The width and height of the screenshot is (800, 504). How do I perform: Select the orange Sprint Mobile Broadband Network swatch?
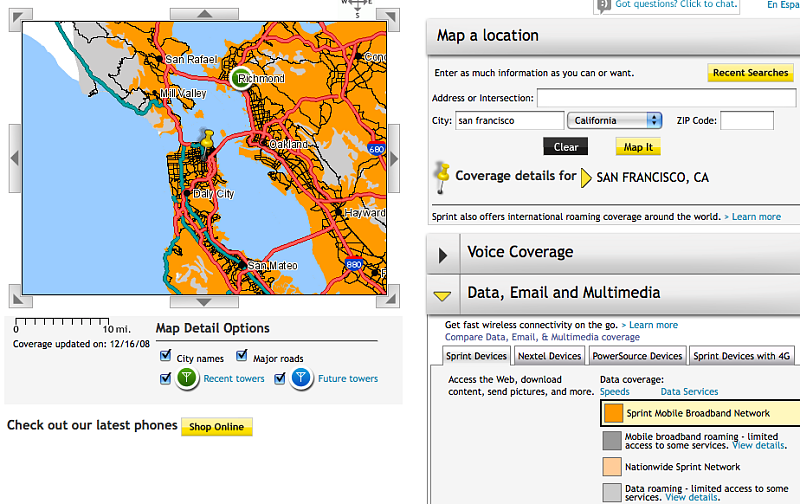(x=613, y=413)
